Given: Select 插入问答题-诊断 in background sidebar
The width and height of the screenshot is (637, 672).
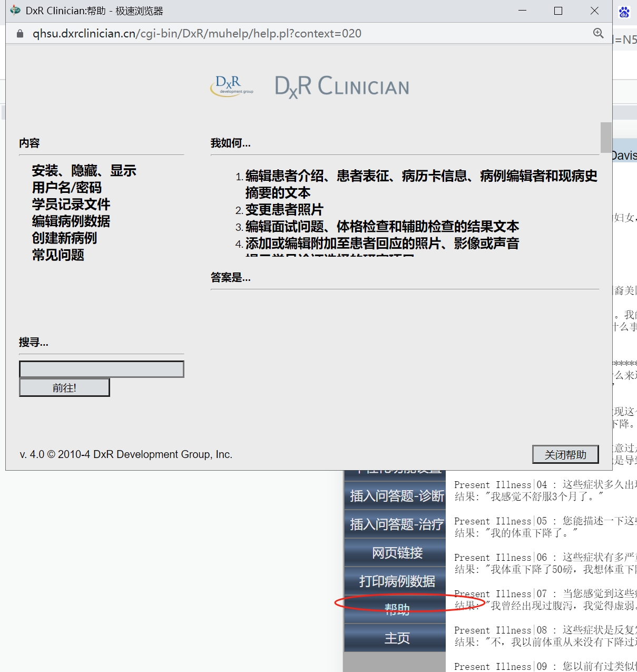Looking at the screenshot, I should click(395, 496).
